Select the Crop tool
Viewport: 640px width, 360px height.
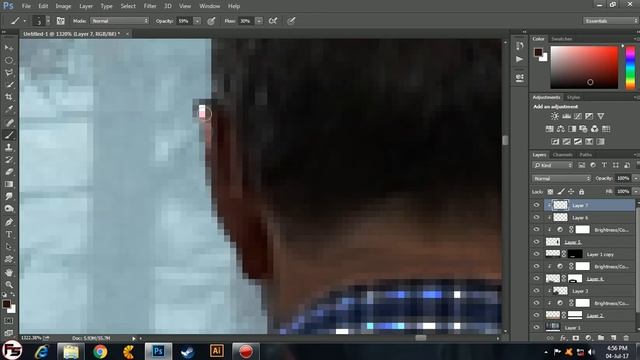[9, 97]
